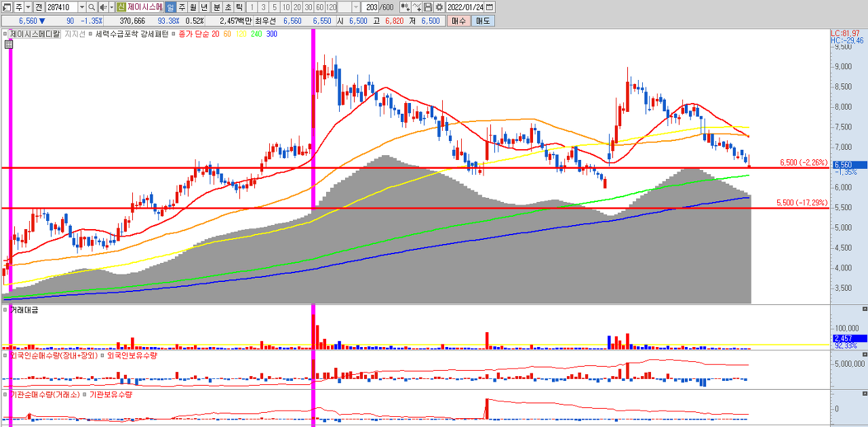The image size is (868, 427).
Task: Choose interval 20 button
Action: click(297, 7)
